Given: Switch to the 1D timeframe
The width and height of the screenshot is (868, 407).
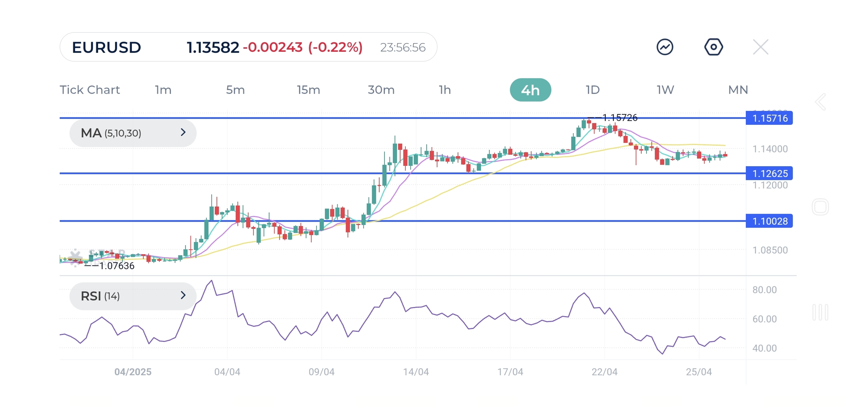Looking at the screenshot, I should coord(592,90).
